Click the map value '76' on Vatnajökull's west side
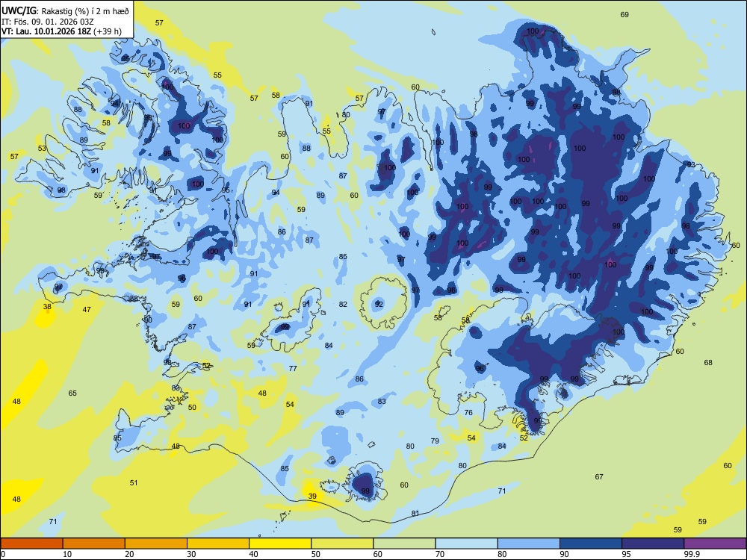 click(x=469, y=413)
